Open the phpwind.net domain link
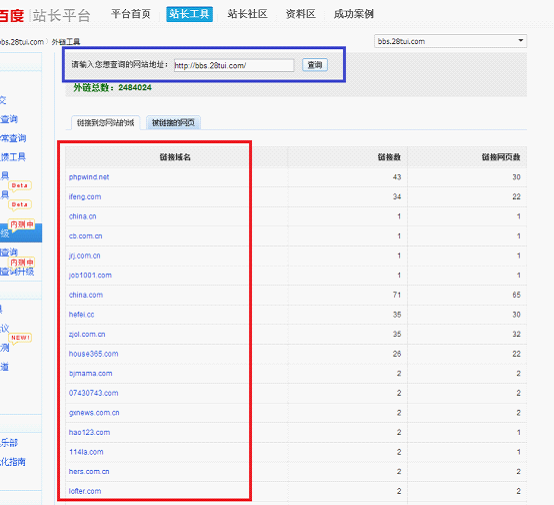This screenshot has height=505, width=554. coord(89,177)
